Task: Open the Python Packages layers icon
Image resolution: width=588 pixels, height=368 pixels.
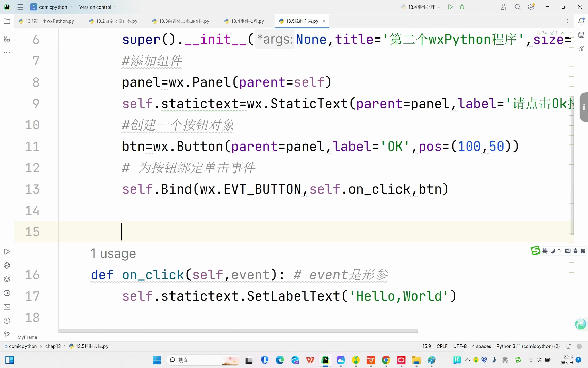Action: [x=7, y=279]
